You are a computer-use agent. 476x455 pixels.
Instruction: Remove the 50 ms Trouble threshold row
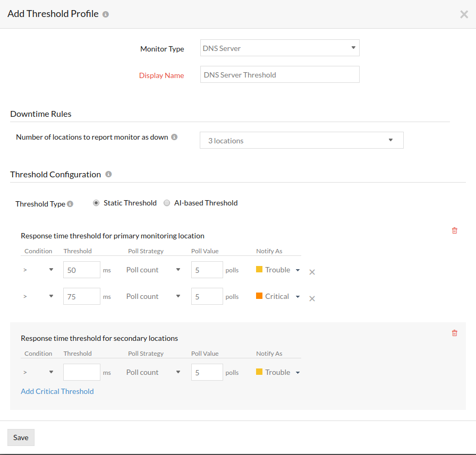(x=312, y=272)
